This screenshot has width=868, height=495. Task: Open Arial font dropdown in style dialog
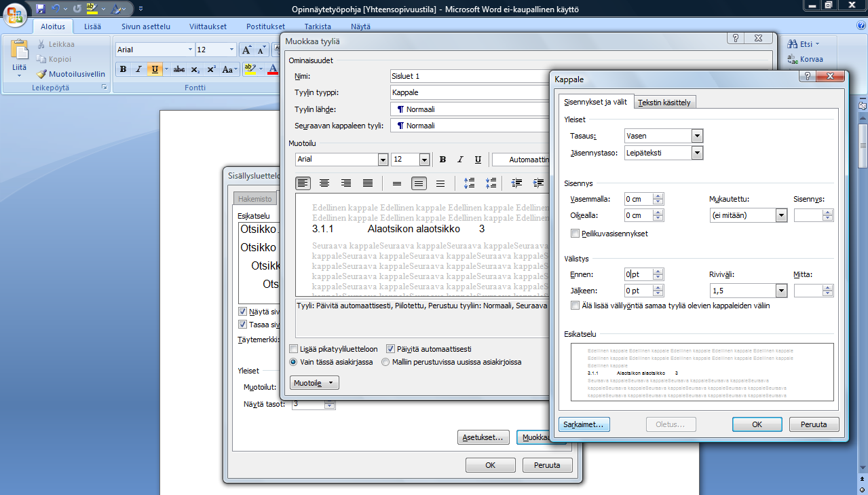click(x=382, y=160)
